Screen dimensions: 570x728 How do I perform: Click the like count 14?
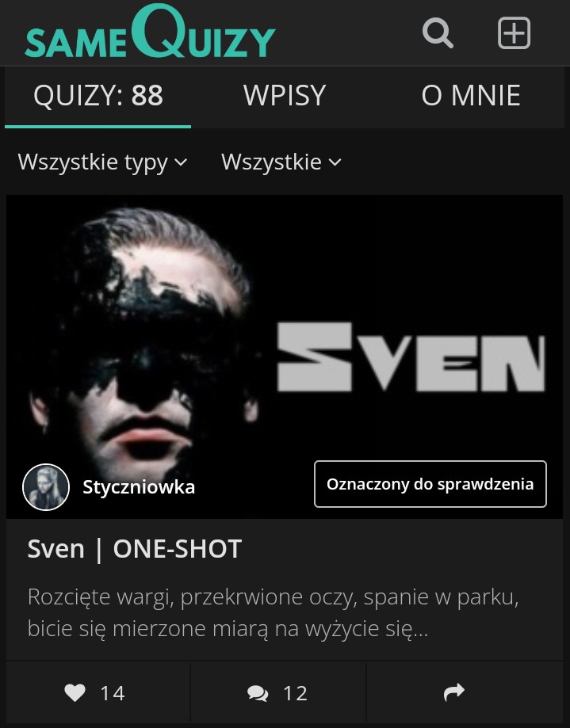113,693
